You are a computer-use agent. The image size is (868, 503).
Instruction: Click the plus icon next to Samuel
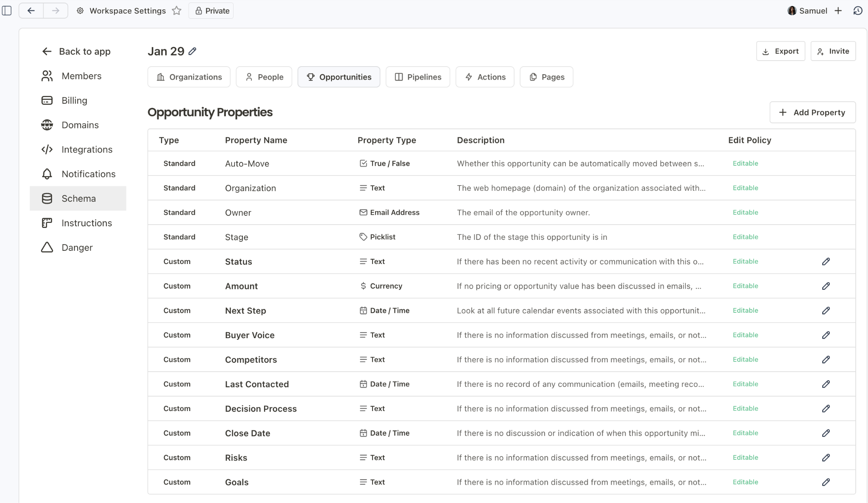[x=838, y=11]
